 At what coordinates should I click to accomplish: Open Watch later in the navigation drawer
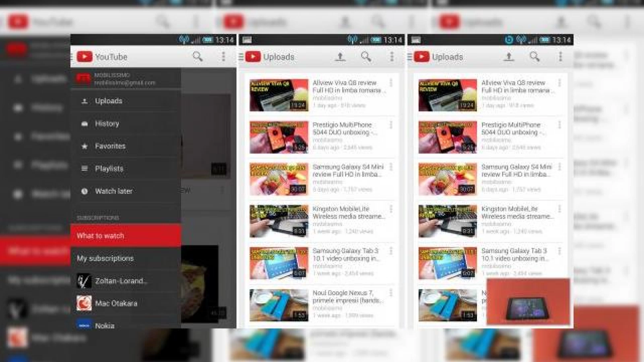tap(126, 191)
